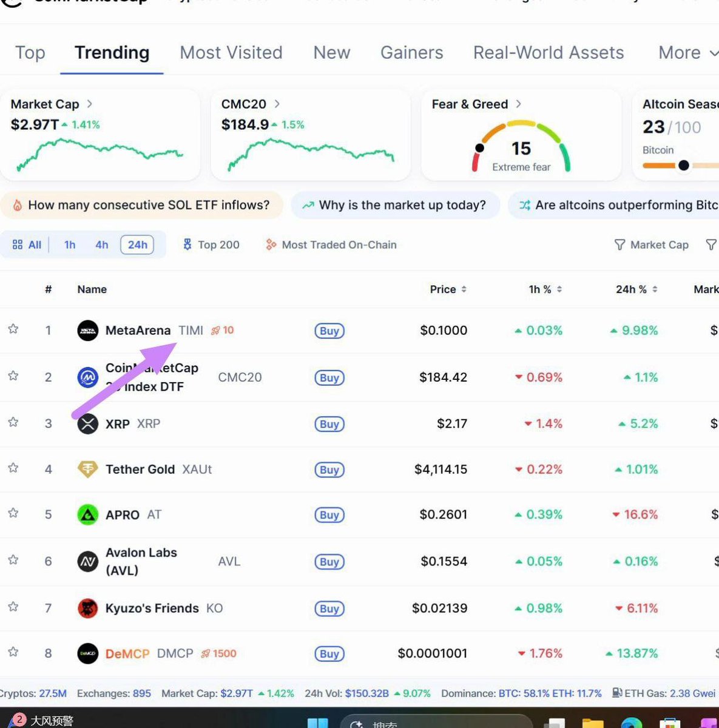Open Windows Start menu
The image size is (719, 728).
[x=318, y=723]
